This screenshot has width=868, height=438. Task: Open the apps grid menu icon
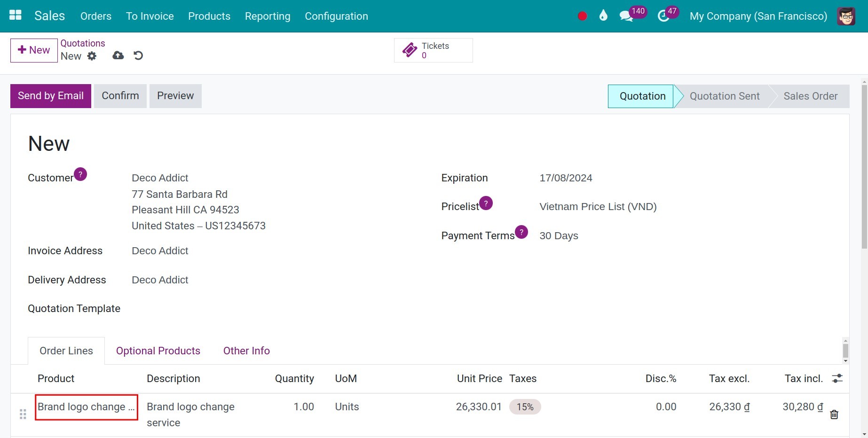coord(16,16)
